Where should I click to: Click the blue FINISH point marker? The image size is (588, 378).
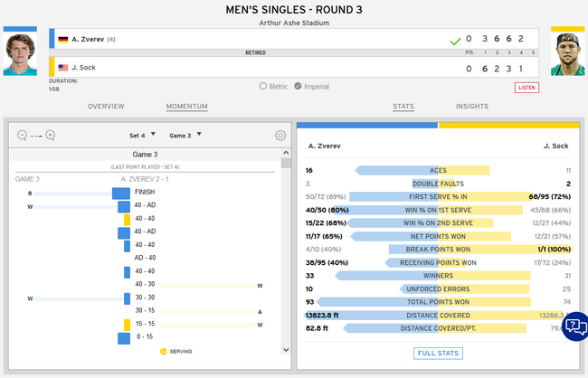click(x=121, y=193)
